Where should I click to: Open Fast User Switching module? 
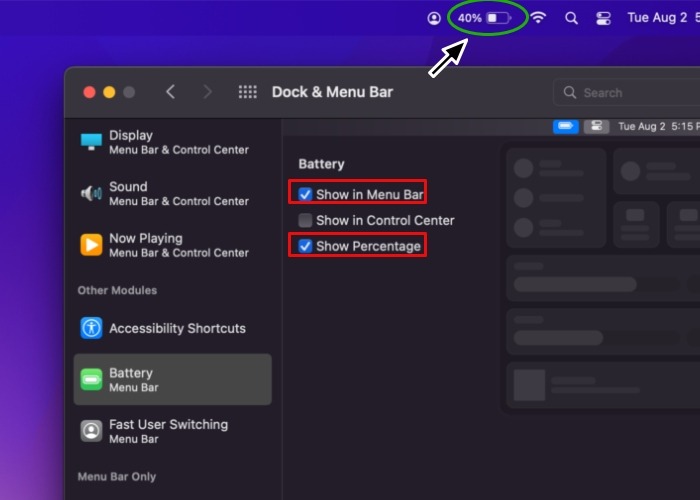pos(170,430)
